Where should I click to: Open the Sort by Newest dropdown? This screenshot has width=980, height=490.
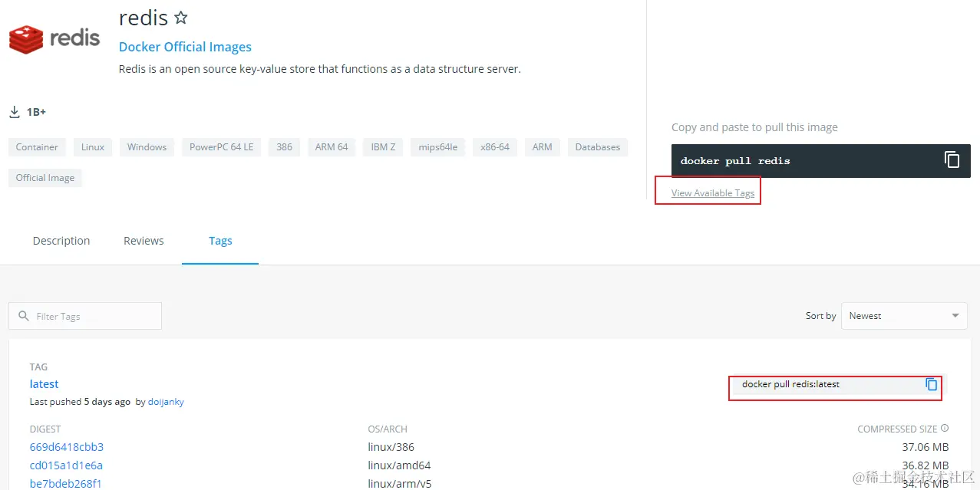click(904, 316)
